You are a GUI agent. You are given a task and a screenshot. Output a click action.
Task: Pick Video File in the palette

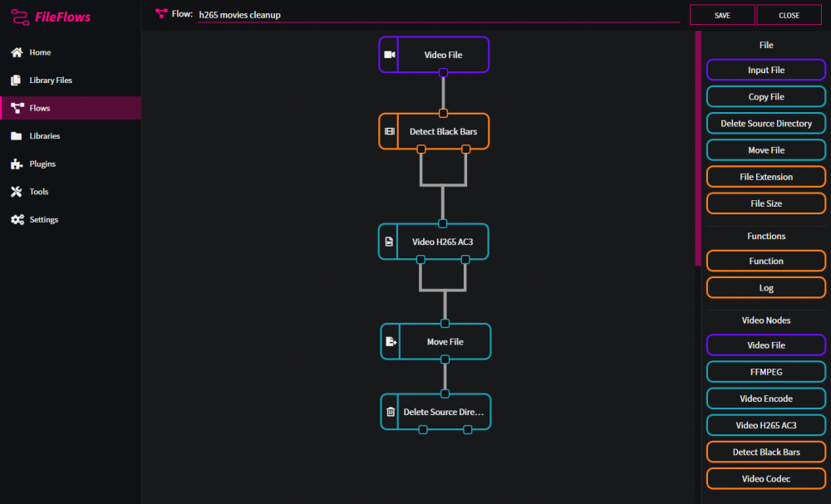point(766,345)
